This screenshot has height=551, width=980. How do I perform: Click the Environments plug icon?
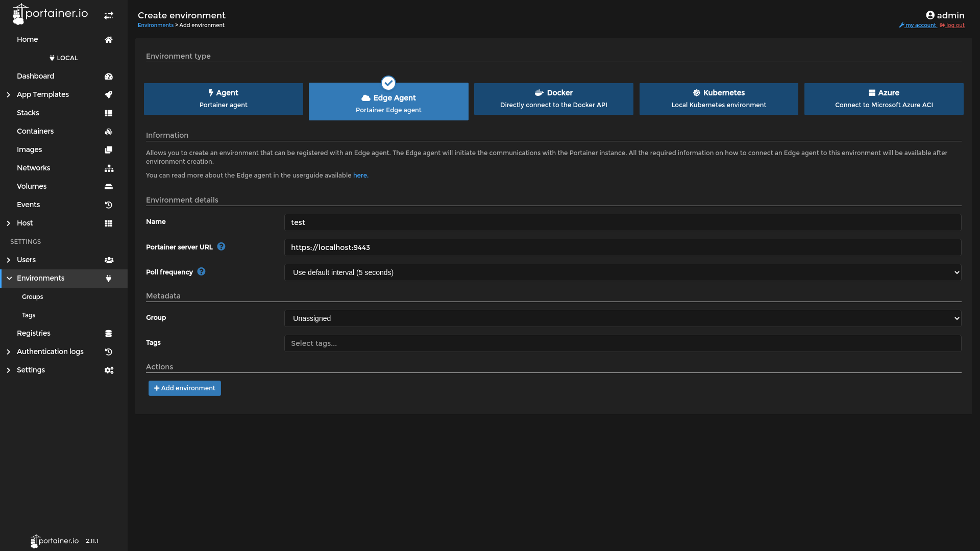109,279
